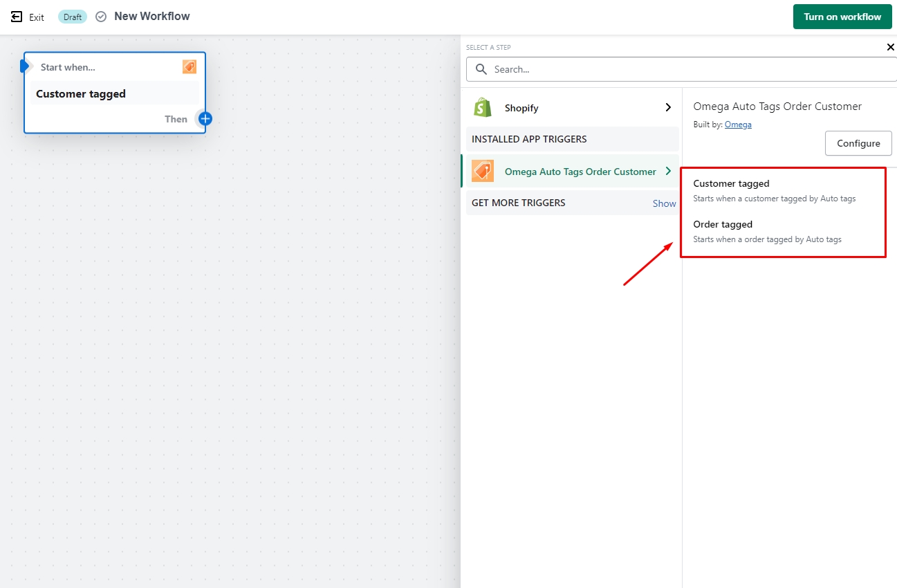Click the checkmark circle beside New Workflow

[101, 17]
